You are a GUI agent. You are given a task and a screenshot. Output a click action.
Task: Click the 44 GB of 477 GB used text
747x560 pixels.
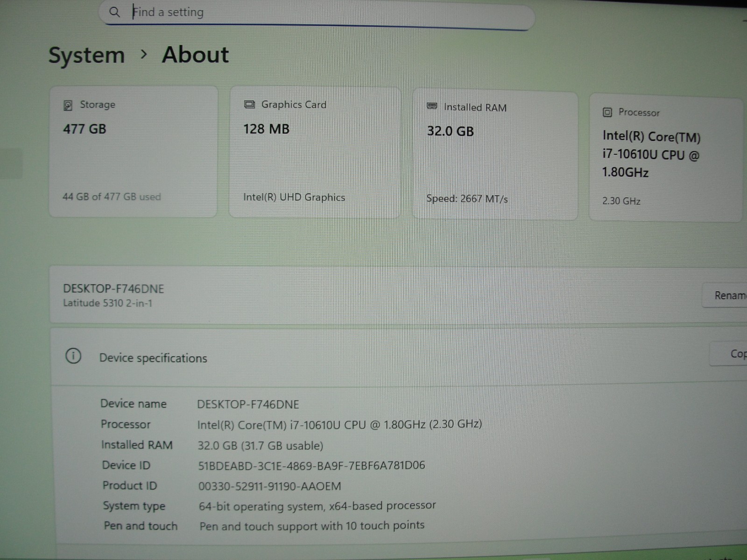pyautogui.click(x=112, y=197)
